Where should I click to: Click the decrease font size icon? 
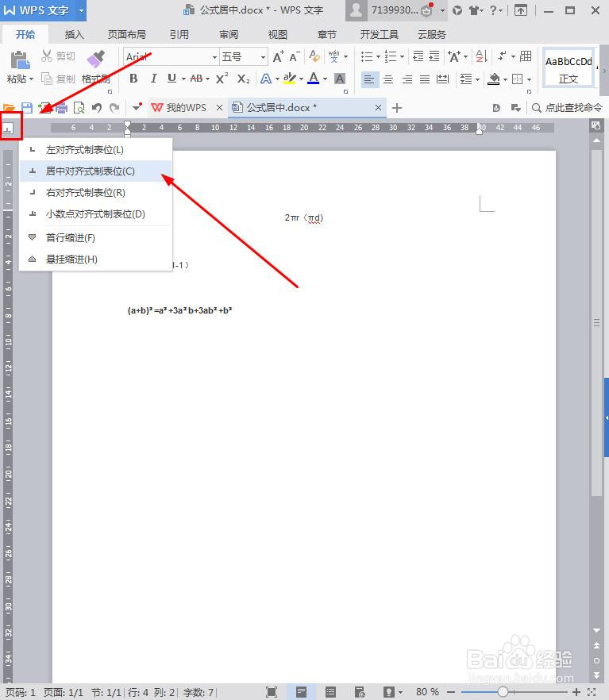[294, 56]
